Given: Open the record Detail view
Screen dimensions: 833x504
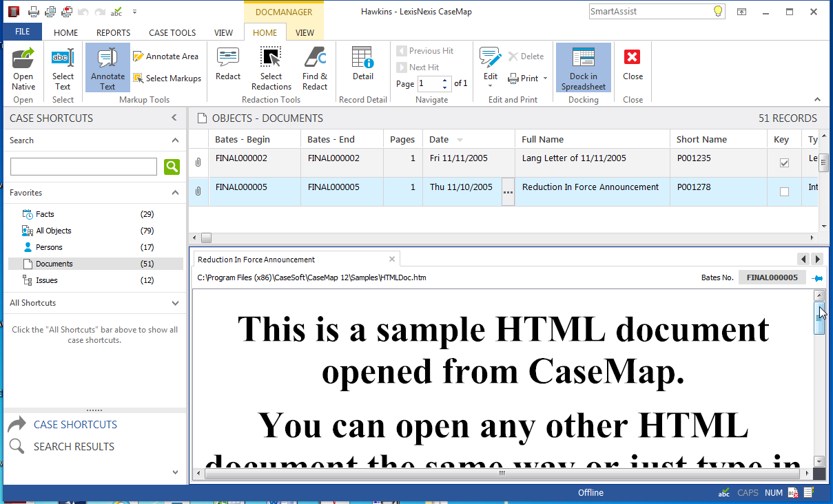Looking at the screenshot, I should coord(362,67).
